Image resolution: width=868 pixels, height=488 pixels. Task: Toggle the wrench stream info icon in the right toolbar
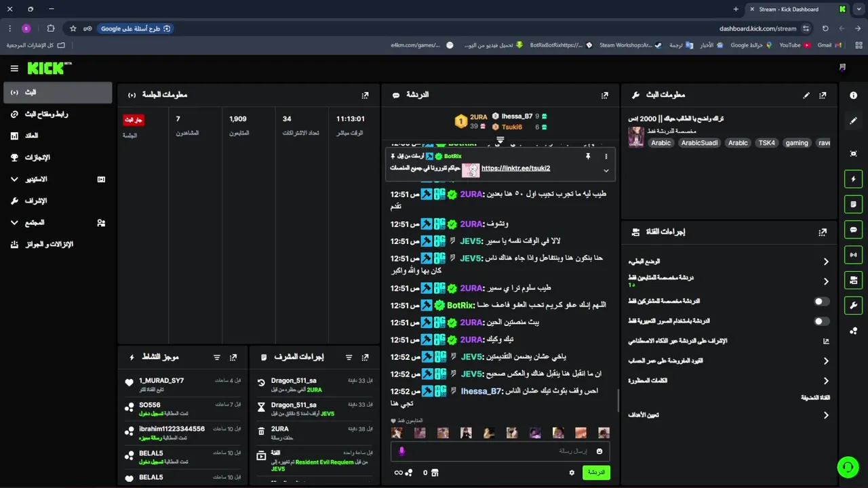(853, 305)
